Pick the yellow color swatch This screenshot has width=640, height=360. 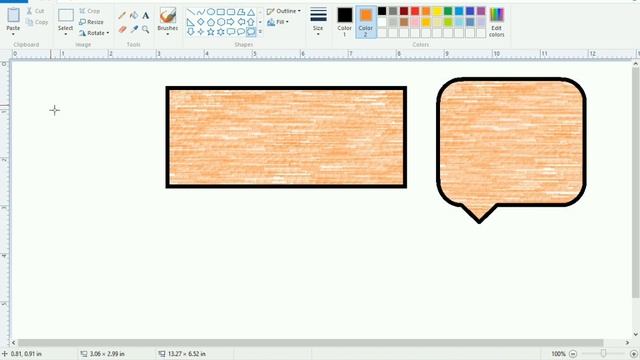[437, 11]
